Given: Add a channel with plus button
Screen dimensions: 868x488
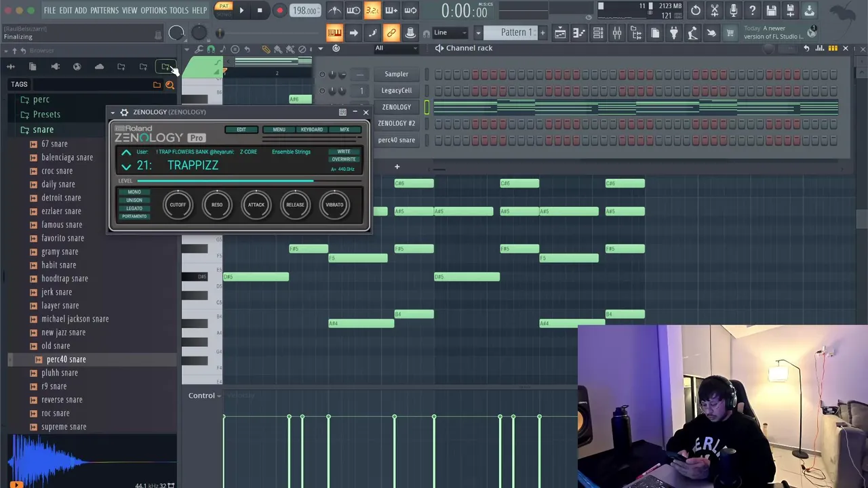Looking at the screenshot, I should pos(397,167).
